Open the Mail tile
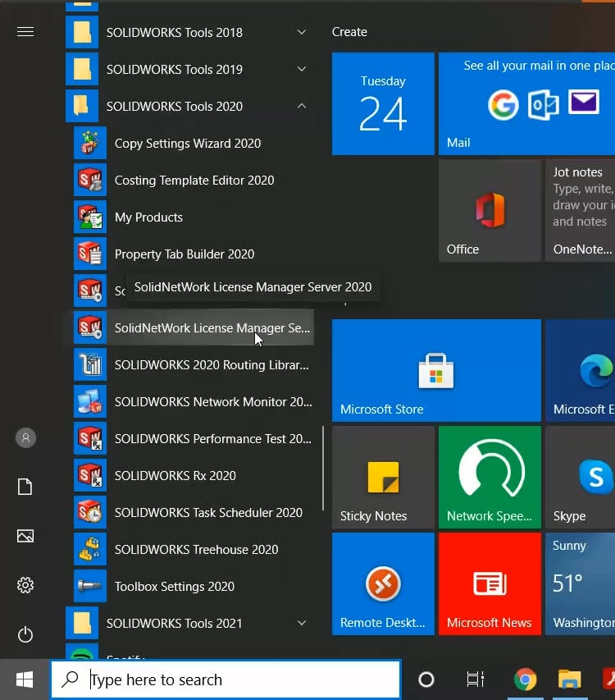Screen dimensions: 615x700 (x=526, y=104)
